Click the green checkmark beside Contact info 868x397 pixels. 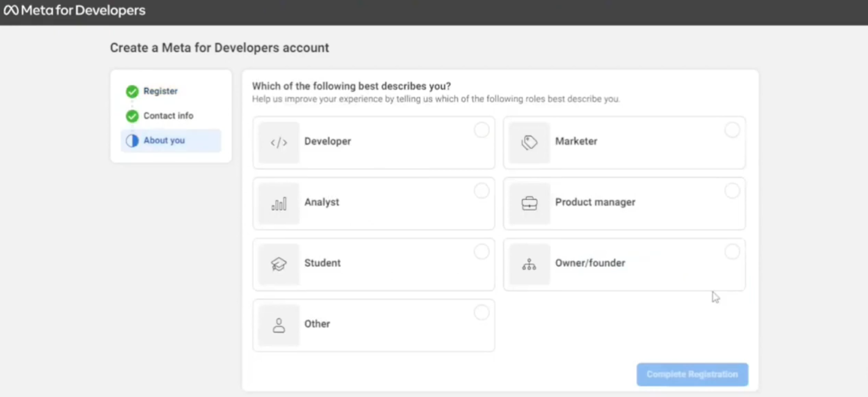(x=132, y=116)
